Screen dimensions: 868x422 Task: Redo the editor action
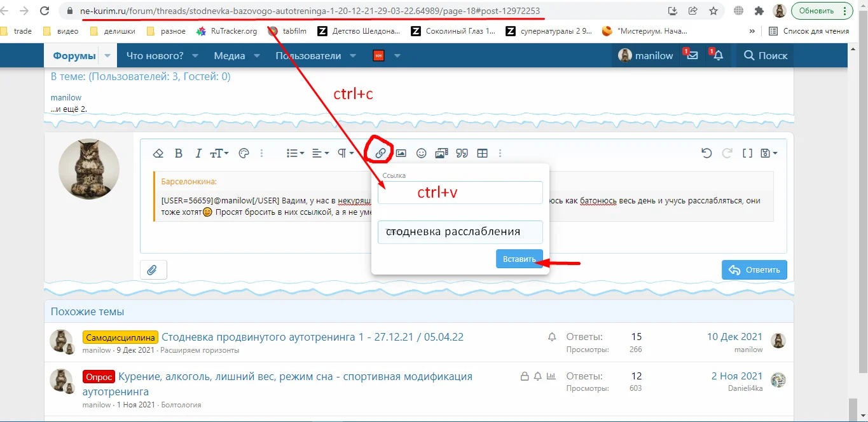(x=727, y=153)
